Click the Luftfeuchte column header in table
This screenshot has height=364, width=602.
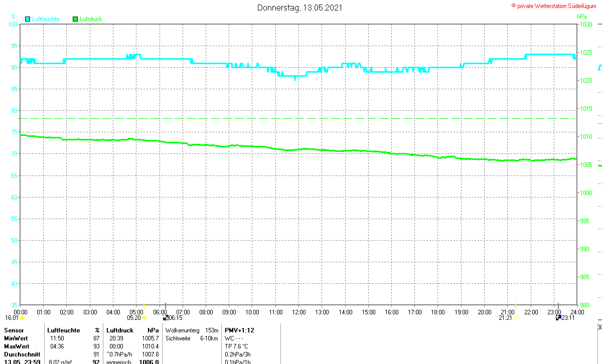click(x=64, y=330)
